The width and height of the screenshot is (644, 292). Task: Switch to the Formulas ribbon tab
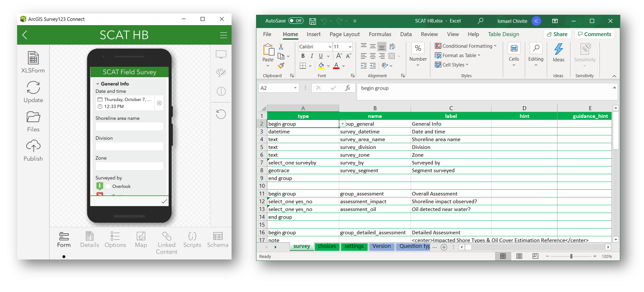pyautogui.click(x=380, y=34)
